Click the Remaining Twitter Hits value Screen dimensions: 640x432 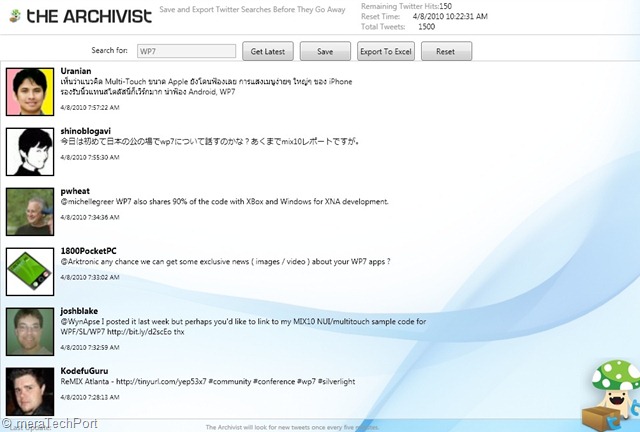[x=446, y=7]
